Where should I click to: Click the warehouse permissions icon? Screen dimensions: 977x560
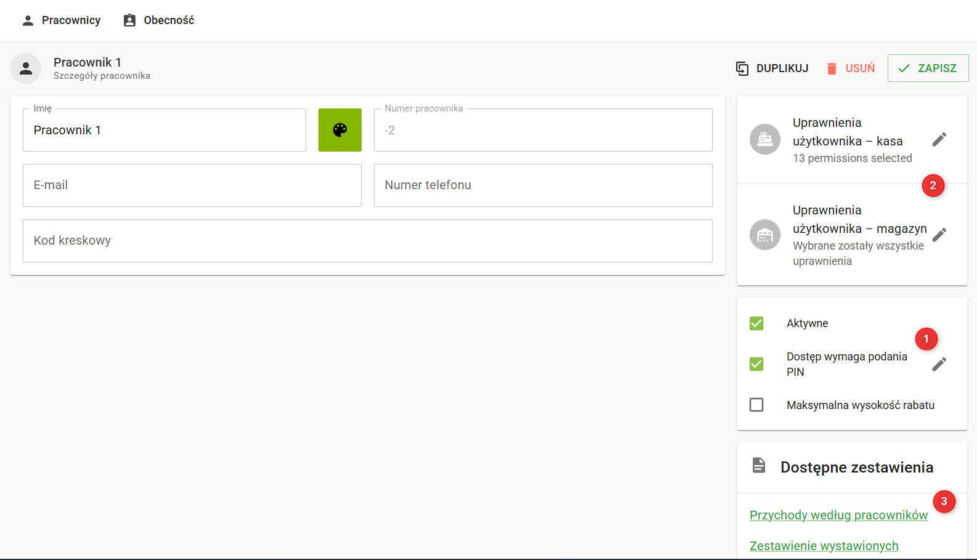(x=764, y=235)
